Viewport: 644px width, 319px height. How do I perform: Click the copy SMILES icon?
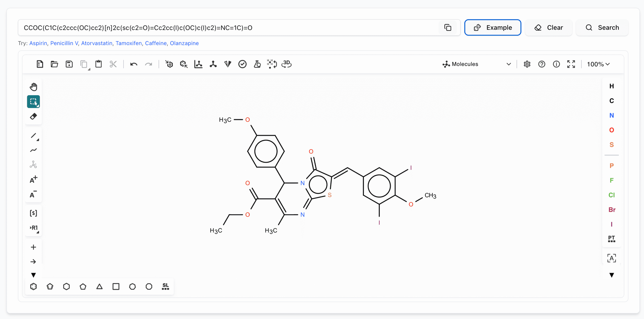448,28
